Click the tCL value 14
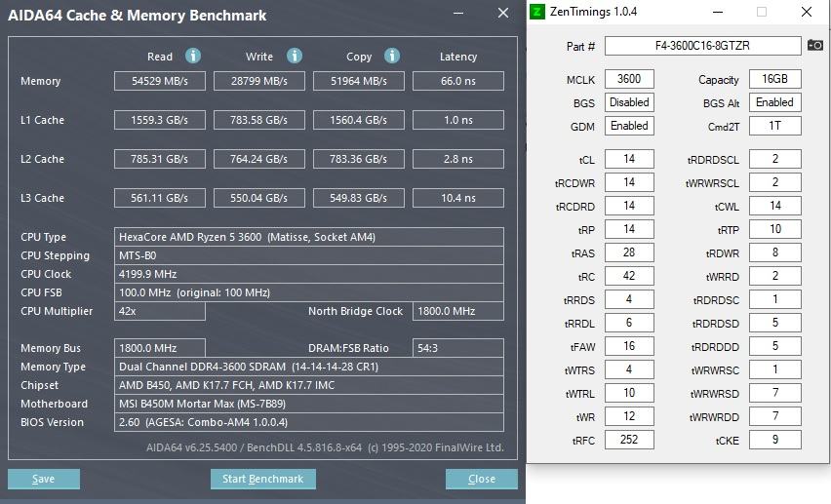Screen dimensions: 831x504 click(x=629, y=159)
